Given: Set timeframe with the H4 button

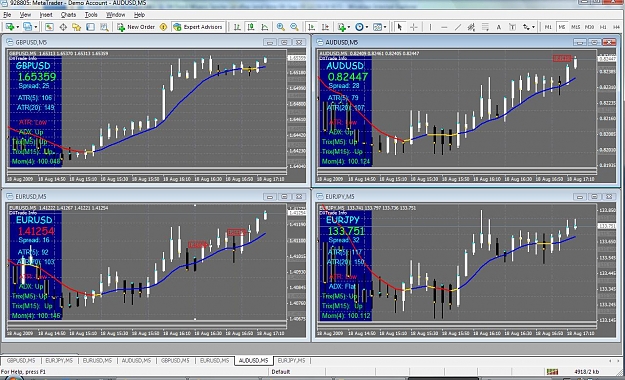Looking at the screenshot, I should coord(617,27).
